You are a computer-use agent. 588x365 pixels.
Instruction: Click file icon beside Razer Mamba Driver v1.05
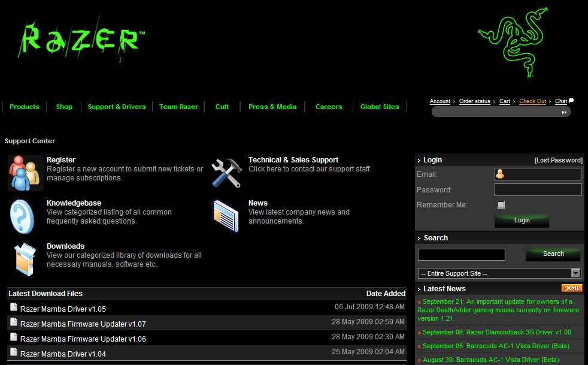[14, 307]
